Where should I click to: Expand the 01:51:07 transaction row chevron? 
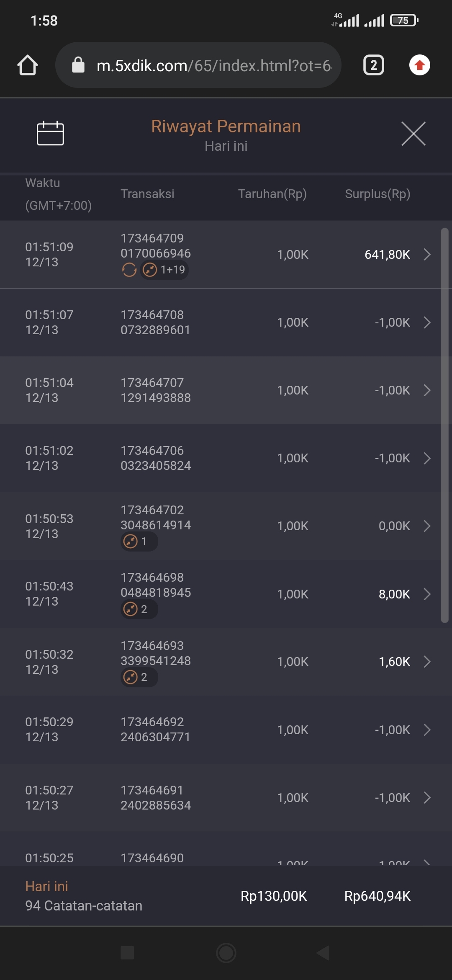(427, 322)
